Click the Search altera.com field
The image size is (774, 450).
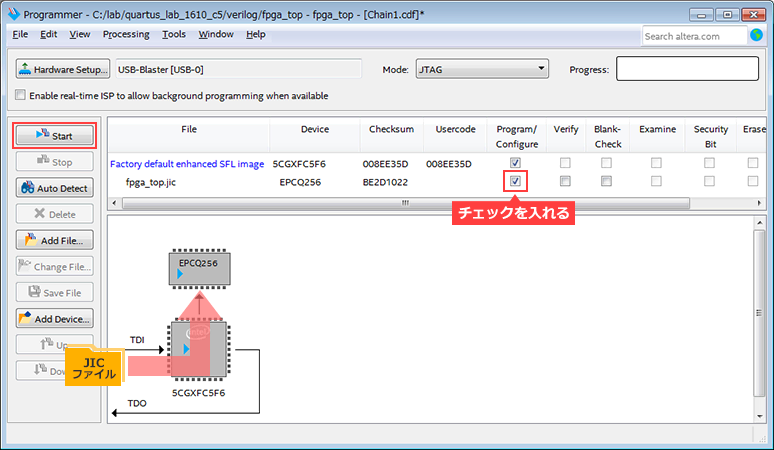[x=692, y=36]
